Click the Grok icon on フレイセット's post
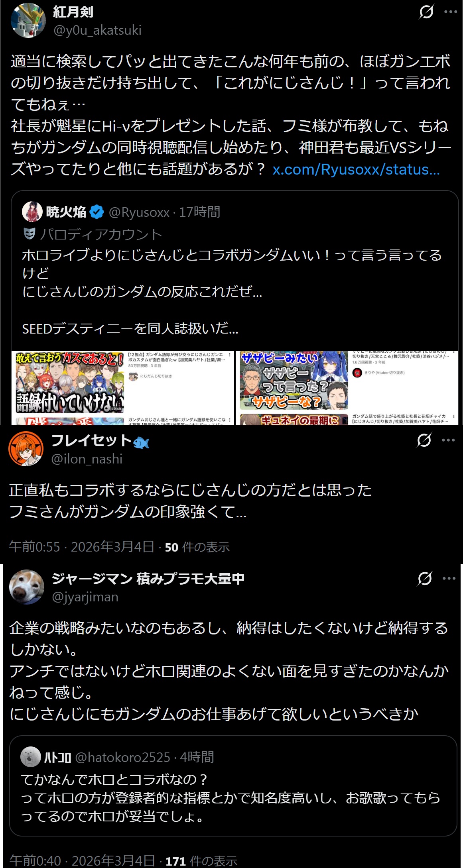 (x=424, y=440)
